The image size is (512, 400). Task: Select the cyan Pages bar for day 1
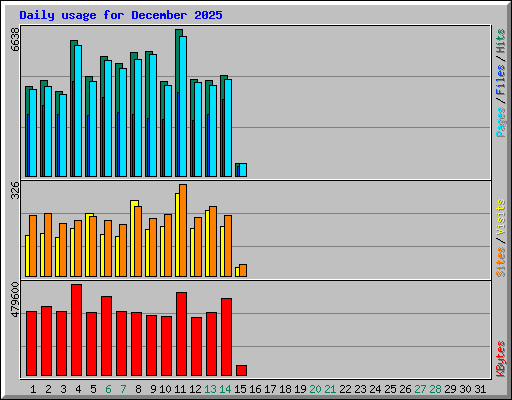tap(33, 133)
